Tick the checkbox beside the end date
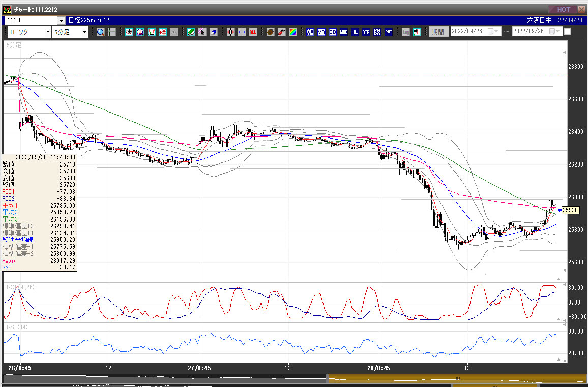This screenshot has width=588, height=387. click(567, 32)
